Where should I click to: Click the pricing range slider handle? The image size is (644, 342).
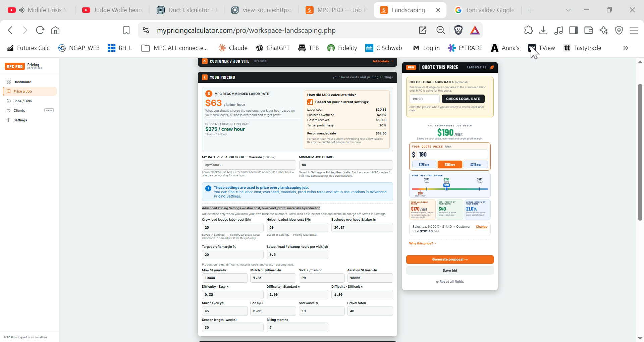(446, 189)
